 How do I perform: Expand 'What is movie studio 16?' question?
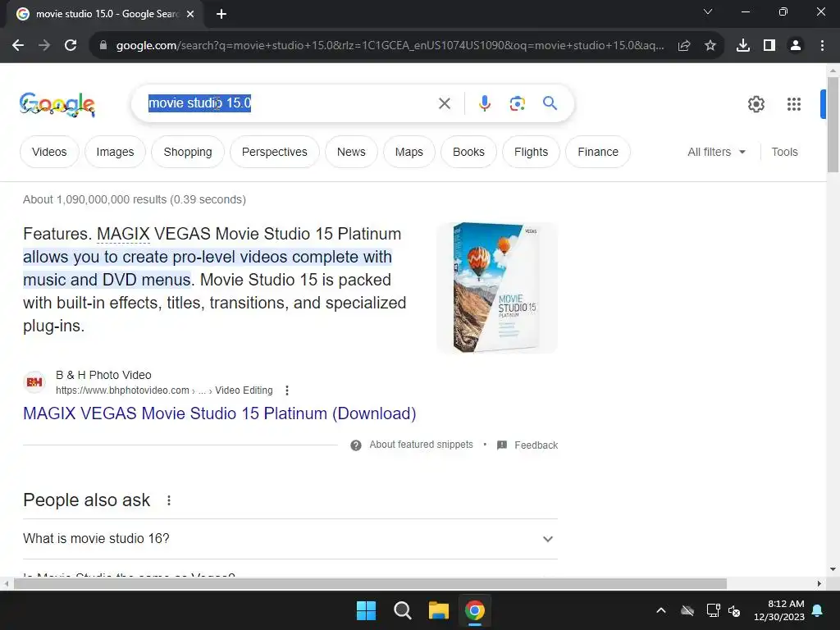(290, 539)
